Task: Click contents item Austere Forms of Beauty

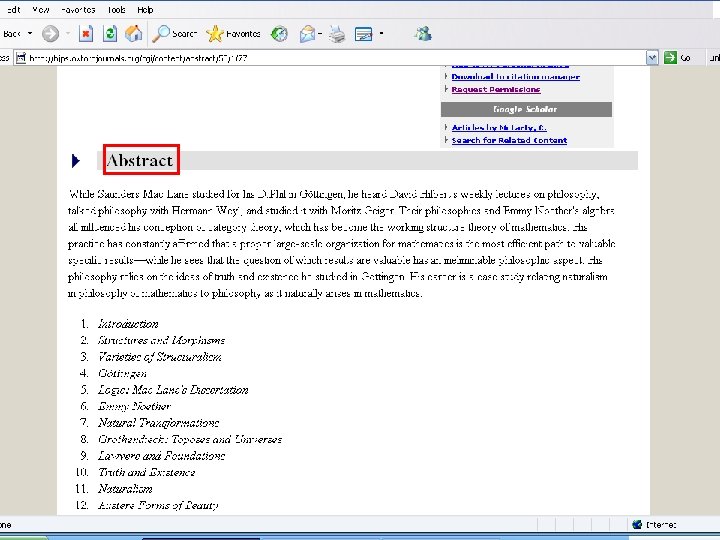Action: point(158,506)
